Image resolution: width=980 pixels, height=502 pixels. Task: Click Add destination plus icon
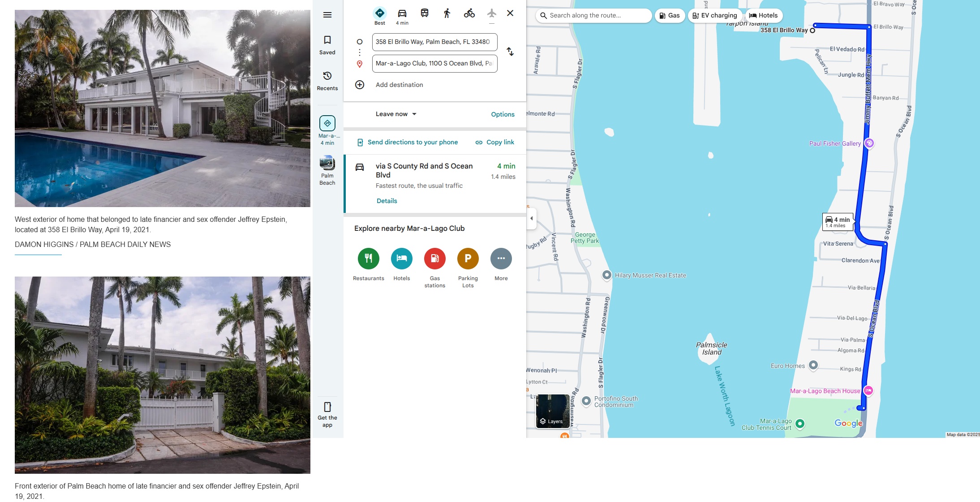coord(360,85)
